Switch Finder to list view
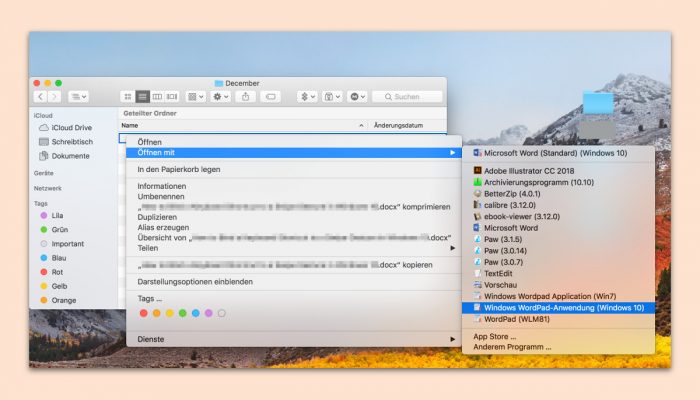The image size is (700, 400). coord(142,96)
